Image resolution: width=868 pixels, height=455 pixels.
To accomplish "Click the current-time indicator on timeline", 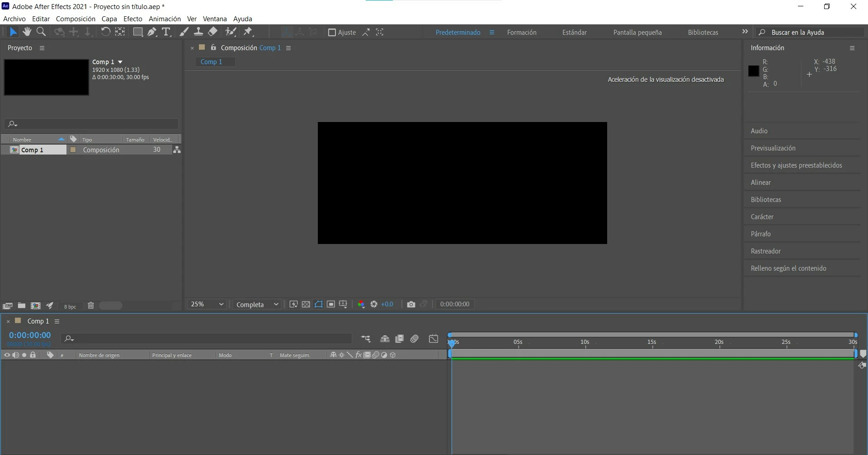I will (452, 343).
